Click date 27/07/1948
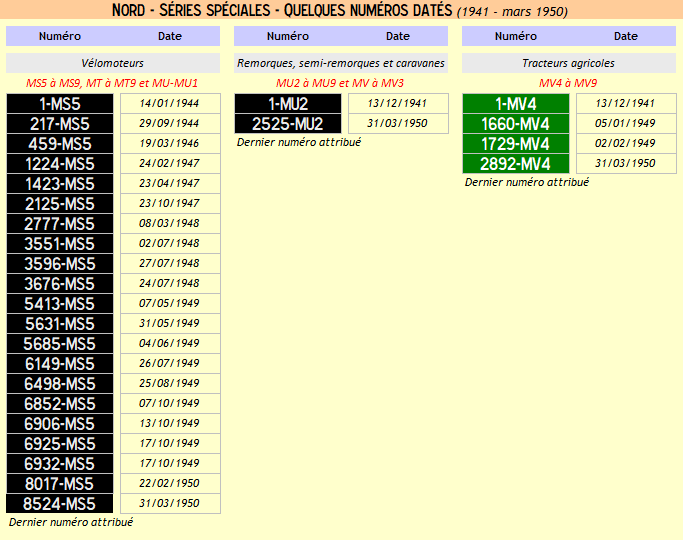683x540 pixels. tap(170, 264)
